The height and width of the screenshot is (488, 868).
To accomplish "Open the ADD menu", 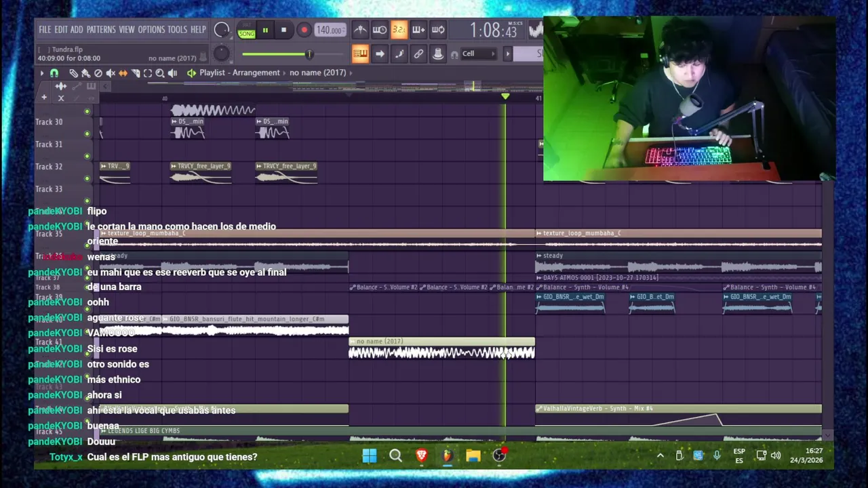I will click(x=77, y=30).
